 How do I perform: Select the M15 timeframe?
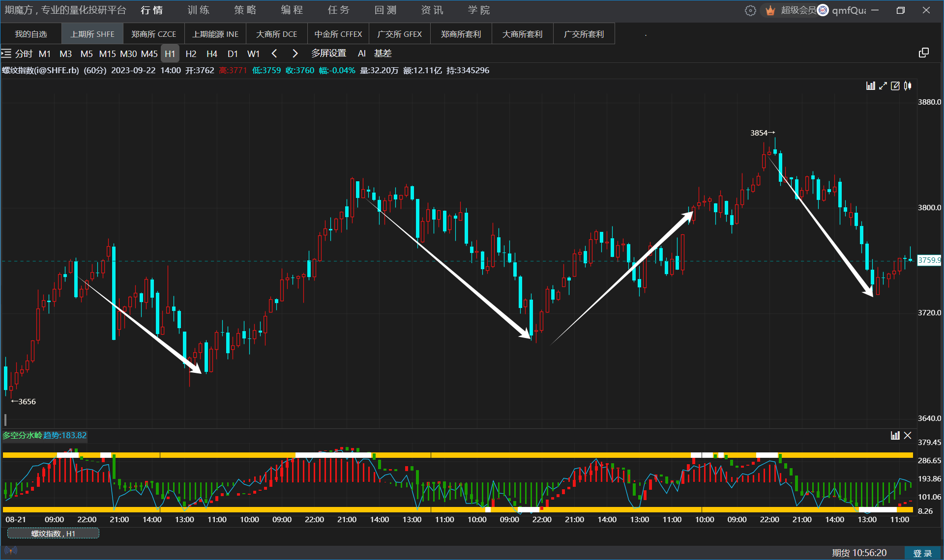(107, 54)
